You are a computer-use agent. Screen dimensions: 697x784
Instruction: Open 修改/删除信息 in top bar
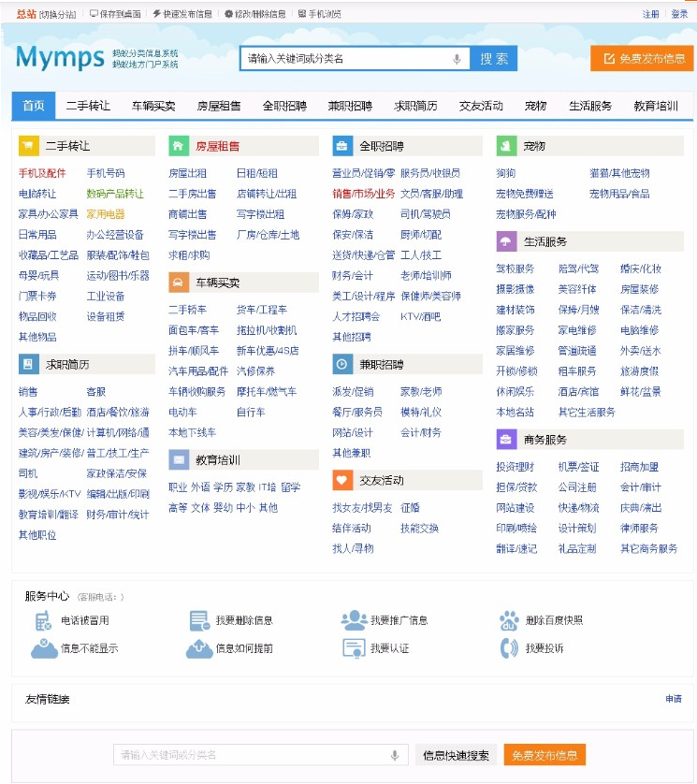click(255, 14)
